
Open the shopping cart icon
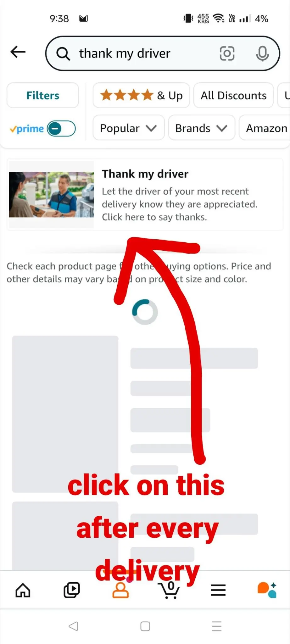pyautogui.click(x=170, y=590)
